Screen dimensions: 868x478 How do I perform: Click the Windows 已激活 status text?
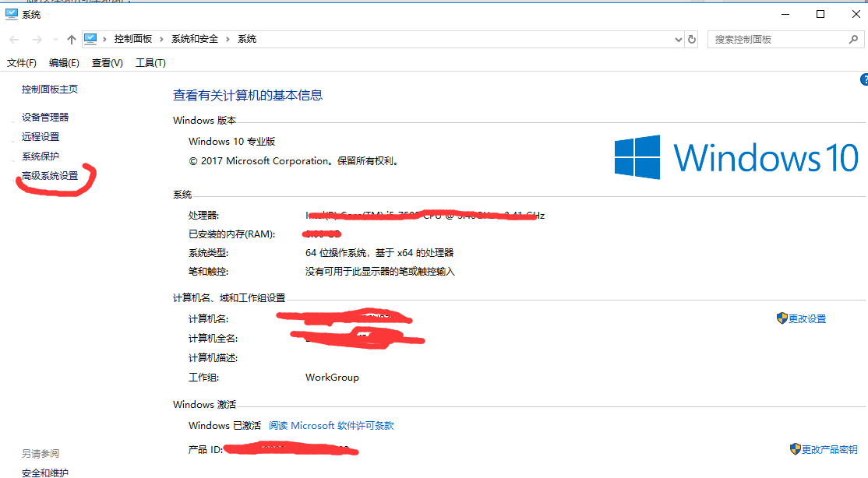[x=224, y=425]
